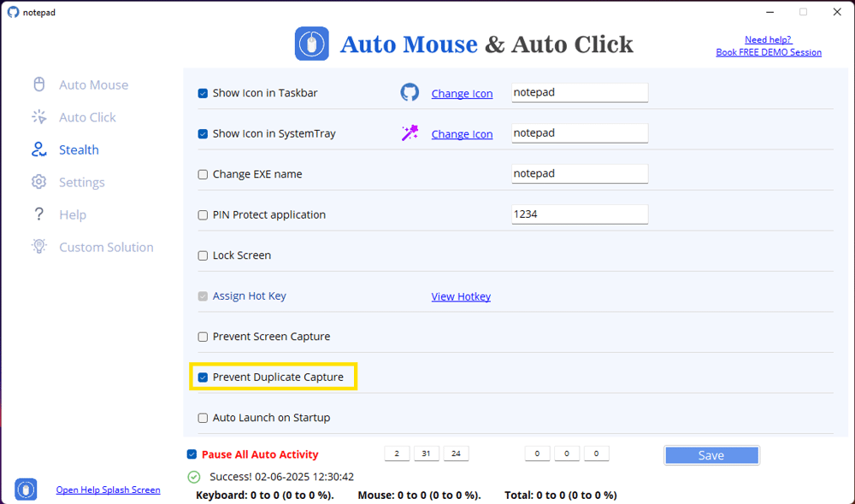Viewport: 855px width, 504px height.
Task: Click the Help question mark icon
Action: pyautogui.click(x=38, y=214)
